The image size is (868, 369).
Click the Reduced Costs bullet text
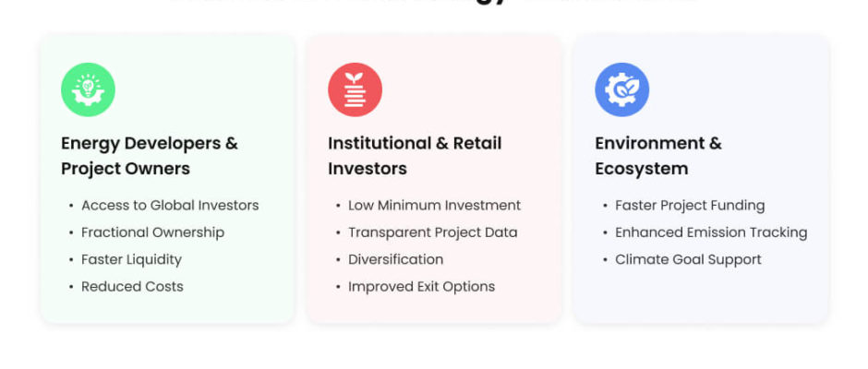coord(132,286)
